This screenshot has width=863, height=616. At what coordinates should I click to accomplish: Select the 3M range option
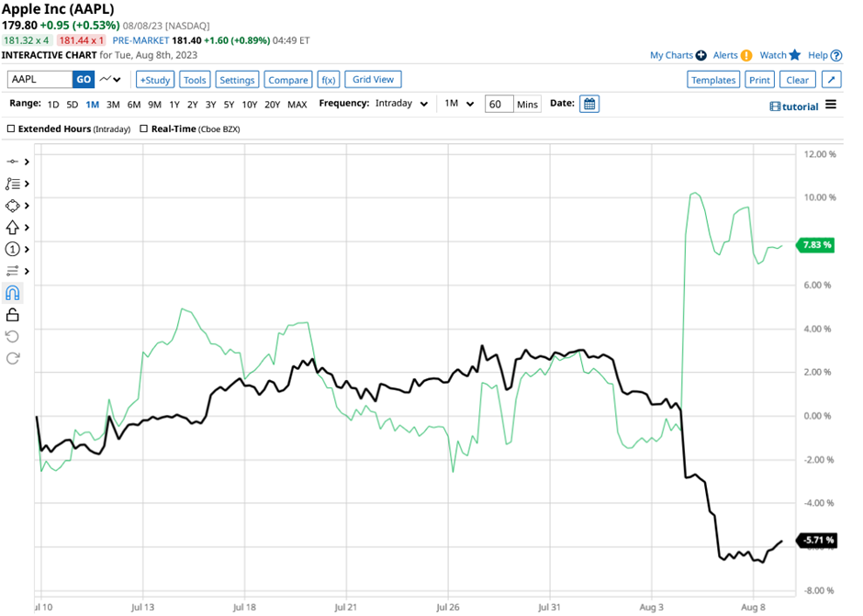point(113,105)
